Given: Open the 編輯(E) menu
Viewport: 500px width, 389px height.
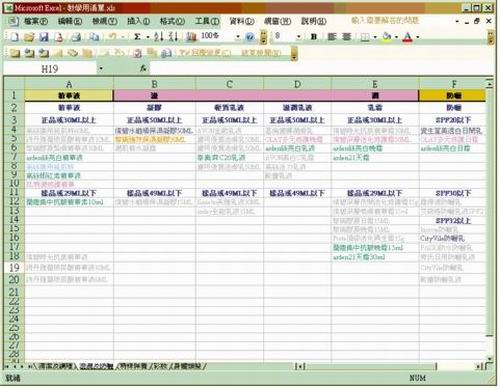Looking at the screenshot, I should point(70,21).
